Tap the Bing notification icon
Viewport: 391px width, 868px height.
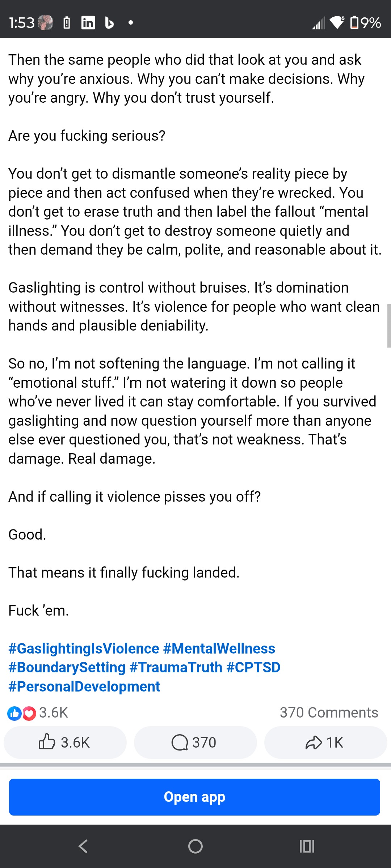pos(109,23)
